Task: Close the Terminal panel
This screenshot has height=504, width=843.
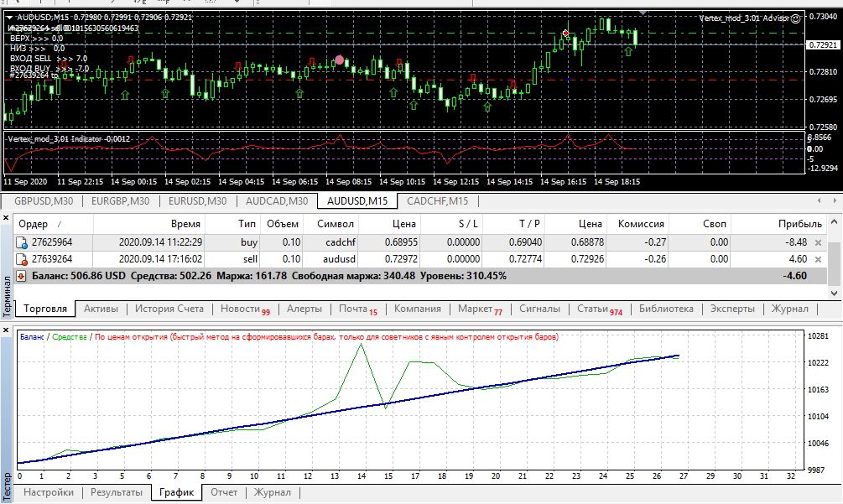Action: point(7,218)
